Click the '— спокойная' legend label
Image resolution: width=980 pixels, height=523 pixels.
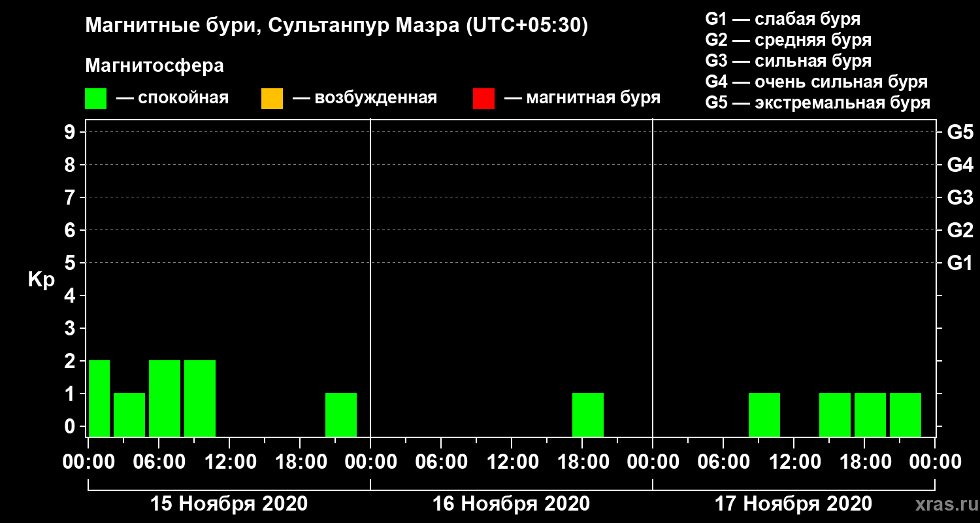click(172, 98)
